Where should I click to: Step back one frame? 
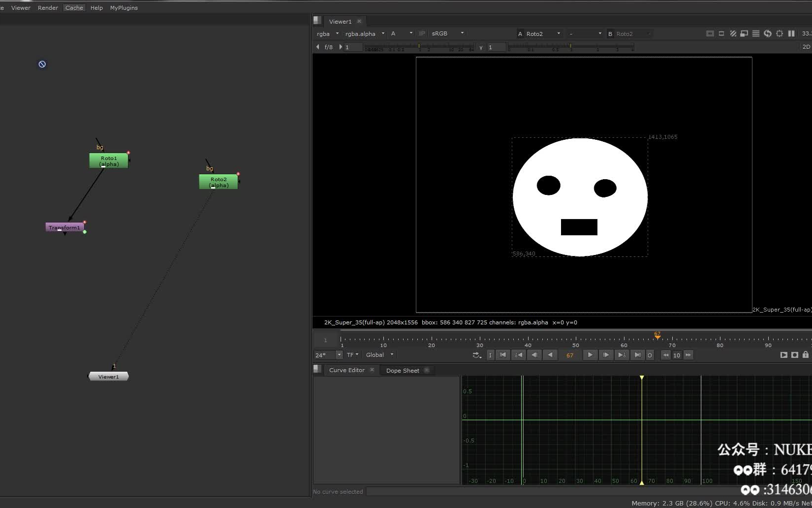(534, 355)
